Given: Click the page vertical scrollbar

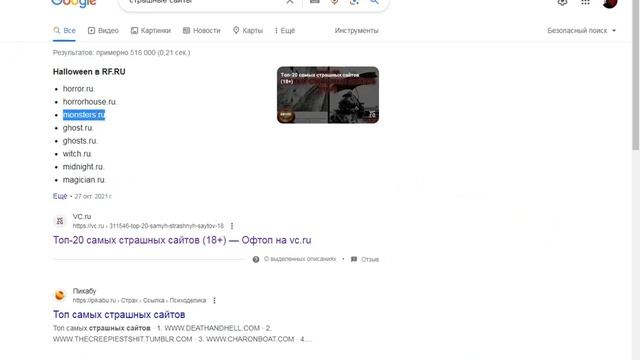Looking at the screenshot, I should [x=636, y=75].
